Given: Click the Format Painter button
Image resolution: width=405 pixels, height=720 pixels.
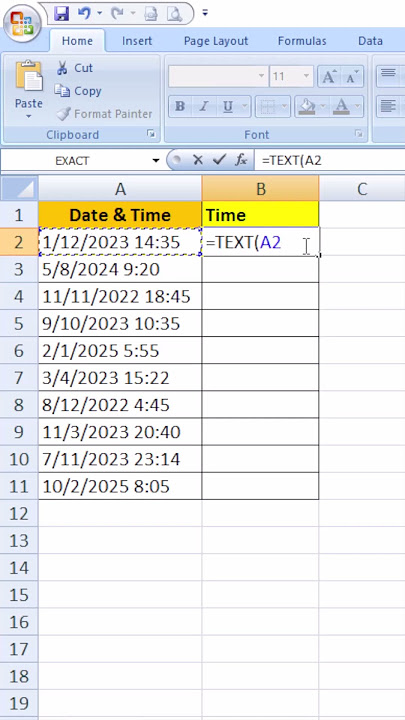Looking at the screenshot, I should (x=104, y=114).
